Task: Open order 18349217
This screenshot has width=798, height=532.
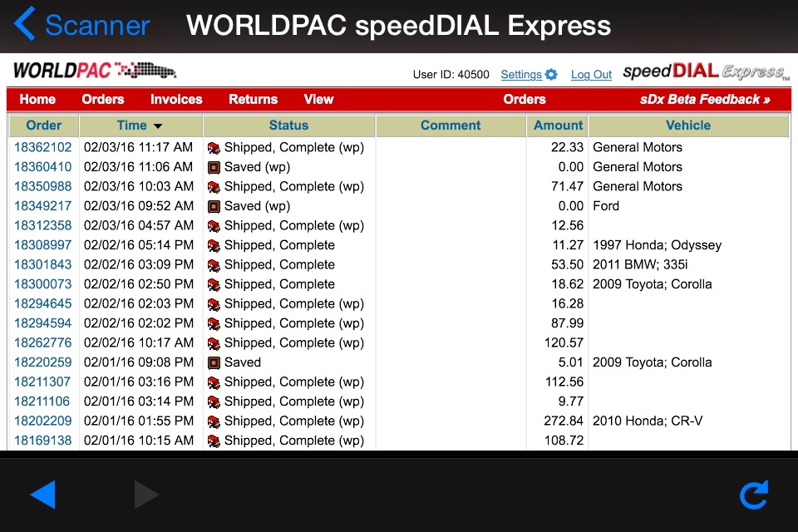Action: point(42,206)
